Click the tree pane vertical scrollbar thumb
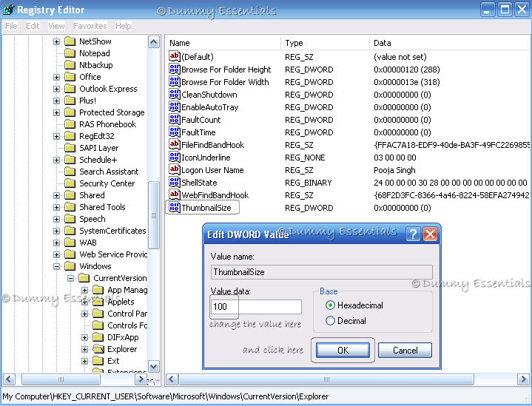Image resolution: width=532 pixels, height=406 pixels. coord(154,215)
